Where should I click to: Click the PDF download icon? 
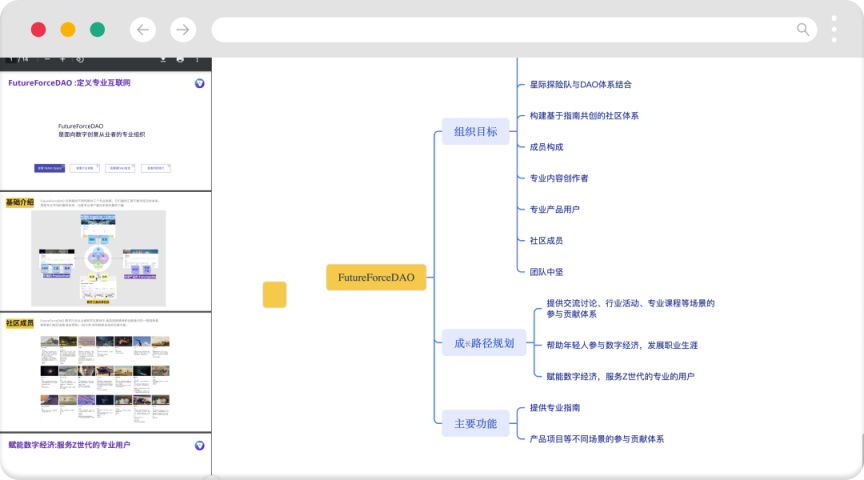(x=163, y=60)
